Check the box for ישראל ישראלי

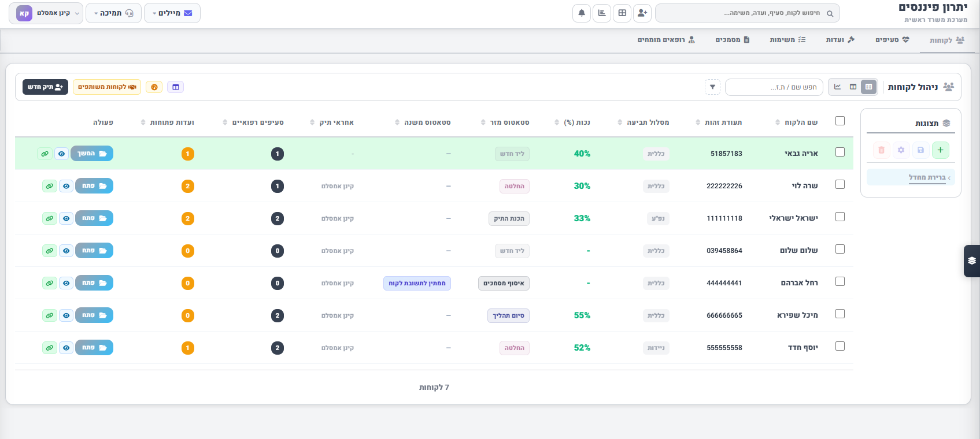tap(840, 217)
